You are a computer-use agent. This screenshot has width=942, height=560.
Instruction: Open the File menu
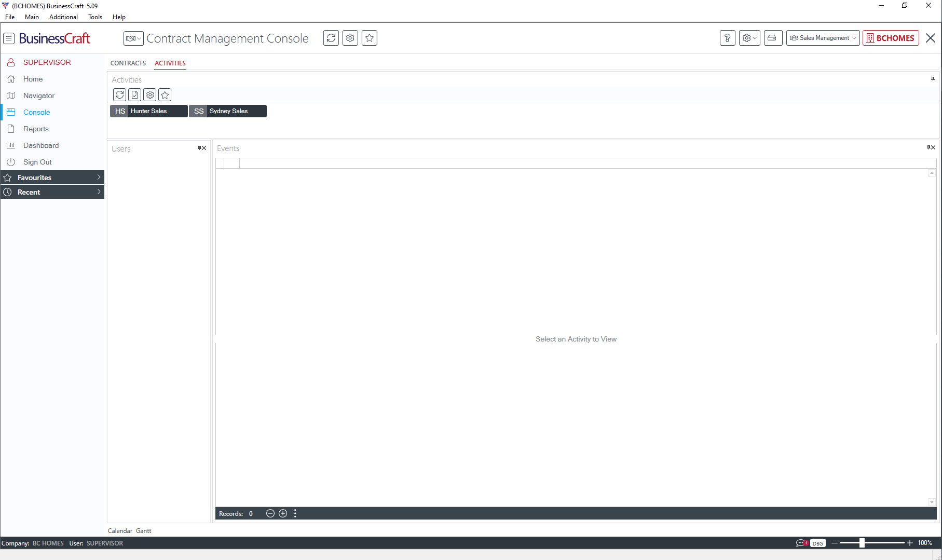coord(10,17)
